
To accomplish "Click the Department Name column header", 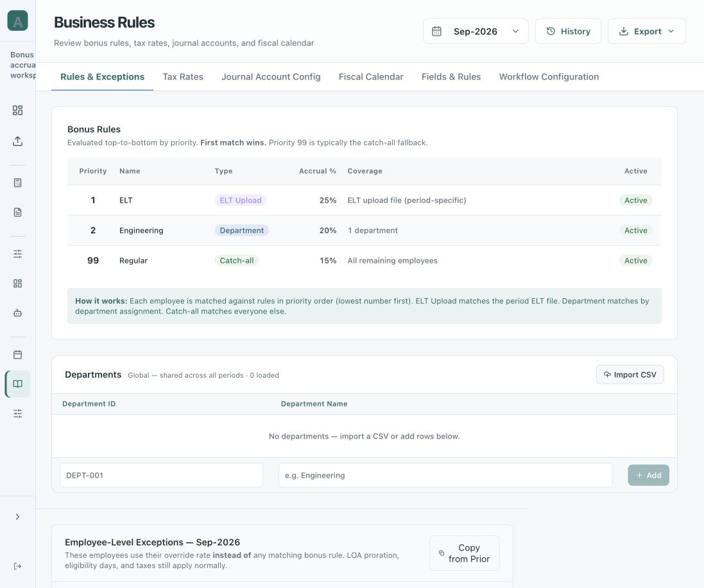I will tap(314, 404).
